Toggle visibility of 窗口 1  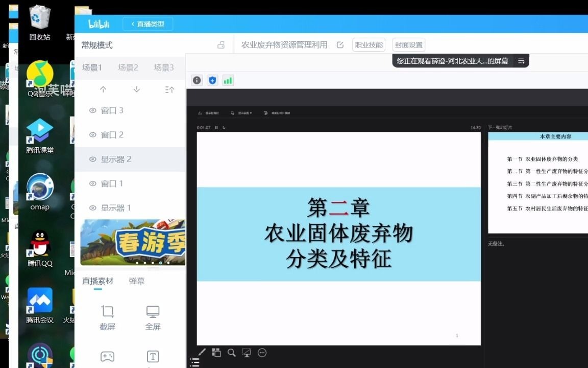(x=92, y=183)
